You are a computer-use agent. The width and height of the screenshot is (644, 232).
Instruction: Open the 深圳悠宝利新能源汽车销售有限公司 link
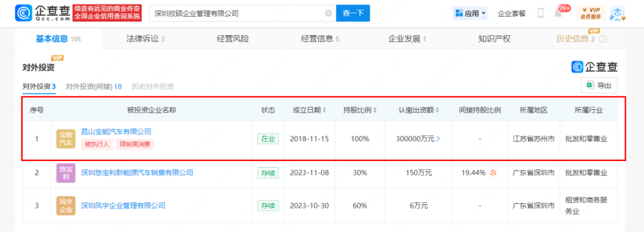pyautogui.click(x=137, y=172)
